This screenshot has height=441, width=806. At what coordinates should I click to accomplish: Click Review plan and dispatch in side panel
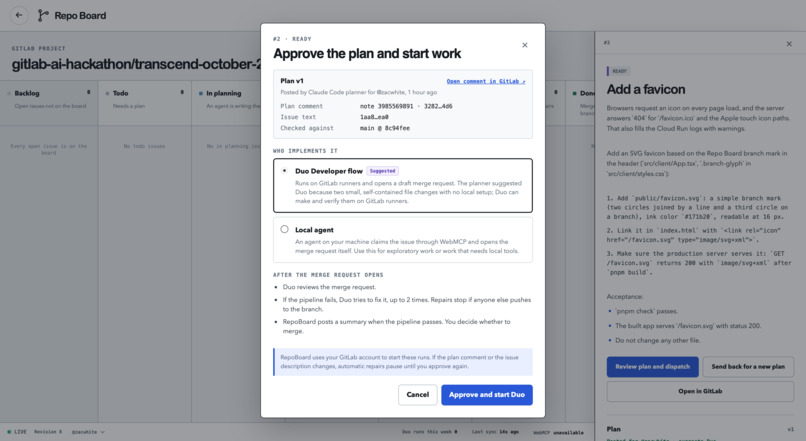(x=652, y=366)
